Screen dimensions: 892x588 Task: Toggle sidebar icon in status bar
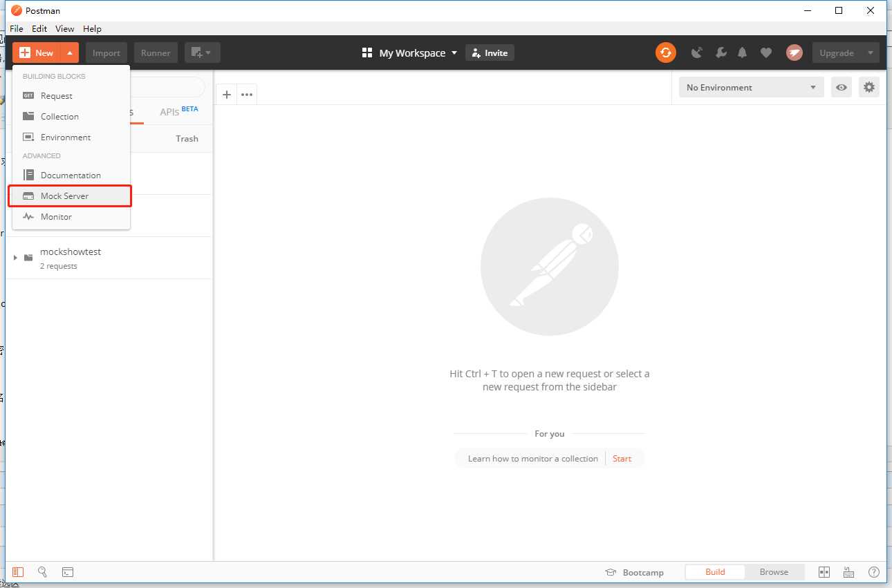19,572
